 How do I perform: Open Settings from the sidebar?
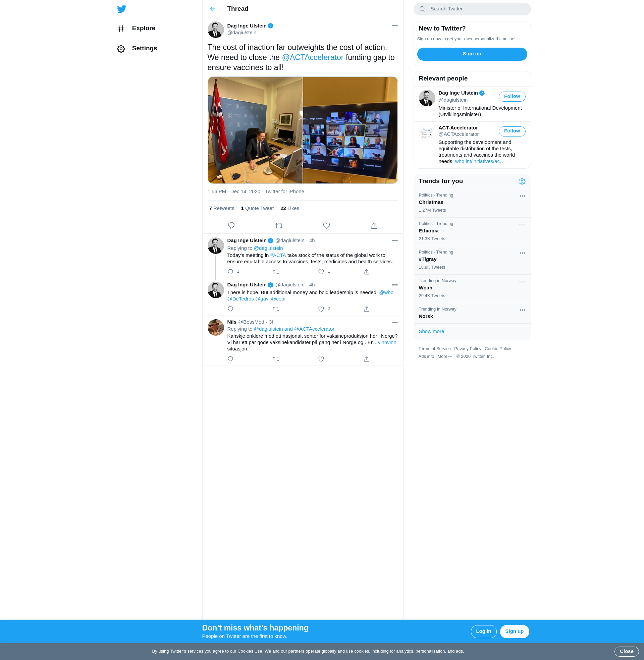pos(137,48)
